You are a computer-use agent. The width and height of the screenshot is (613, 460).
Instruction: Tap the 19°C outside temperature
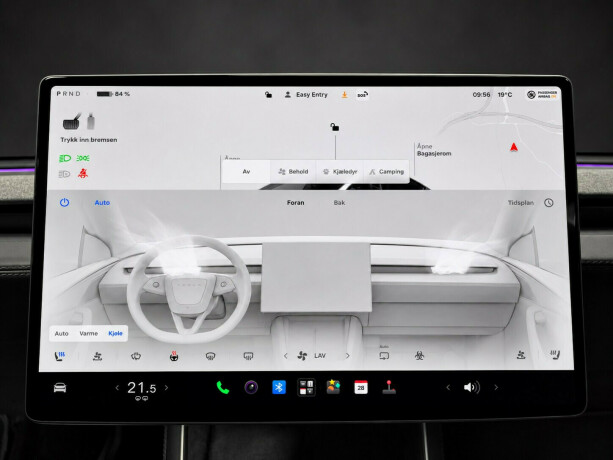505,95
